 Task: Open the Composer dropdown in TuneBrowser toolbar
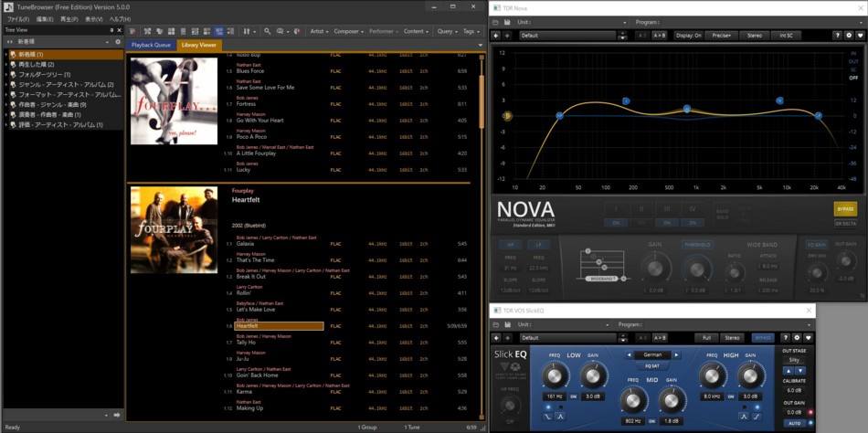tap(348, 32)
